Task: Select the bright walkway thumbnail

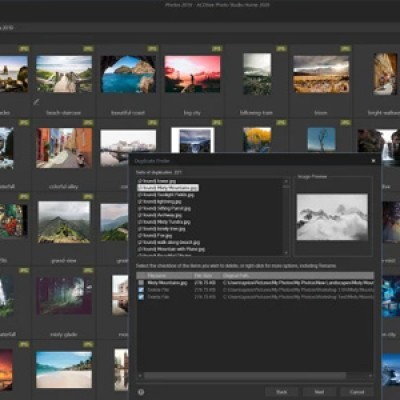Action: (385, 74)
